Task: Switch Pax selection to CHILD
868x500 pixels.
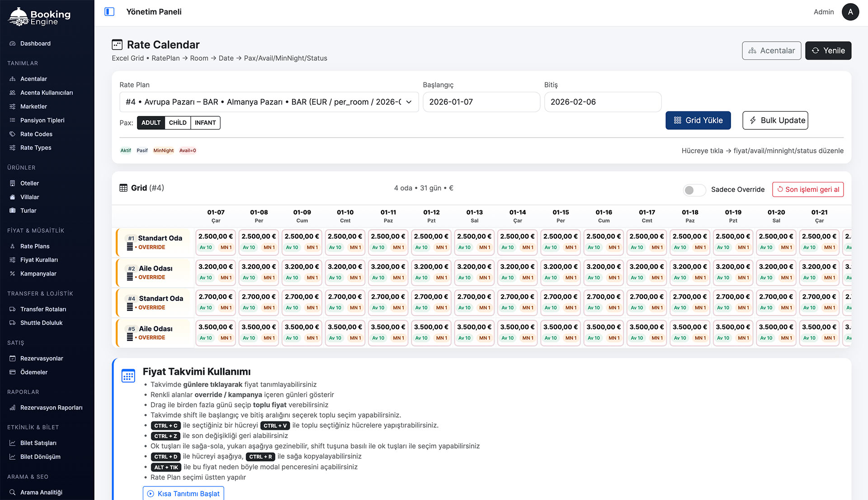Action: coord(178,123)
